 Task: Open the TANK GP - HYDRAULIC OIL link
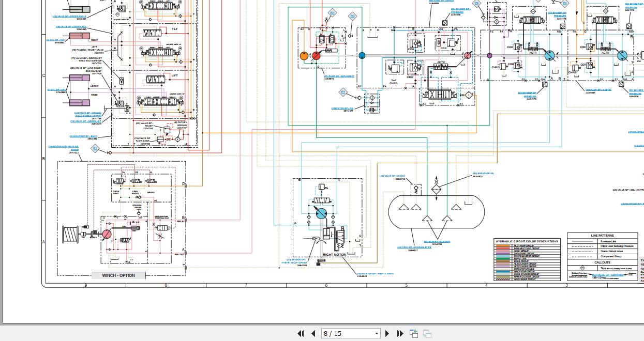click(x=414, y=247)
